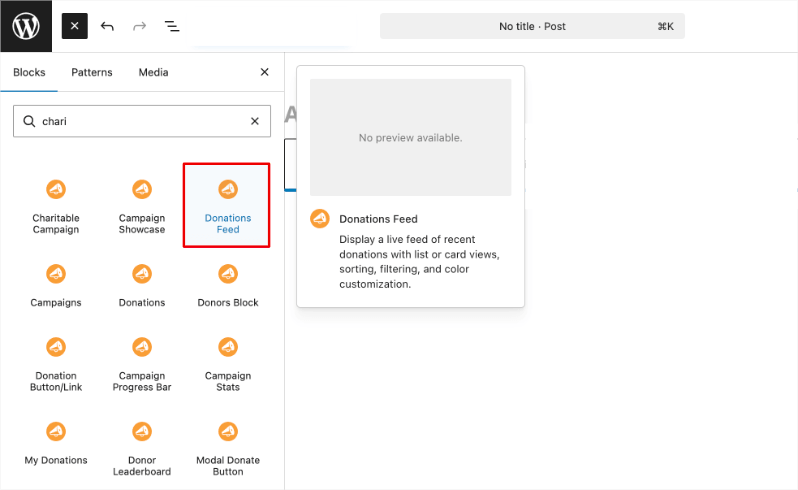Choose the Donations Feed block
798x490 pixels.
click(x=227, y=206)
